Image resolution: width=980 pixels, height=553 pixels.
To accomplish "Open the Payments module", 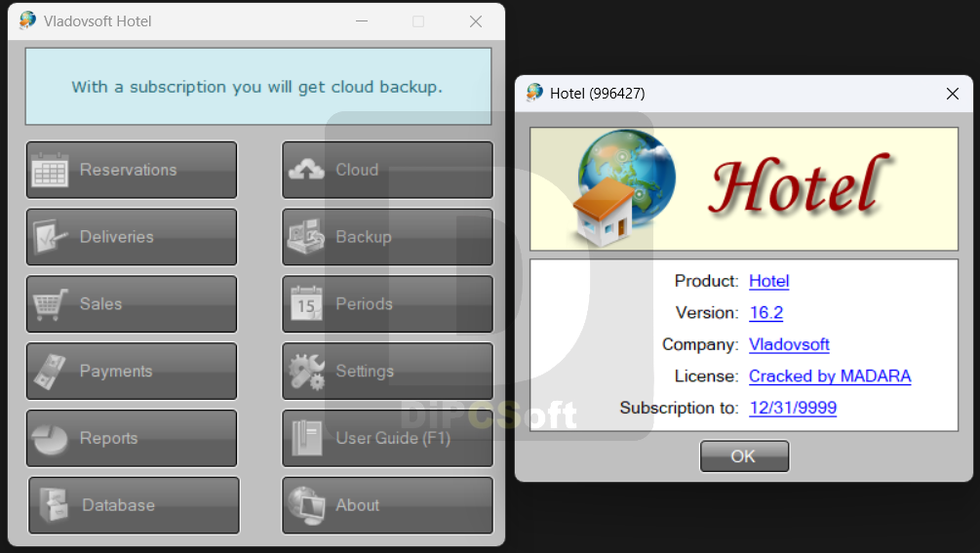I will [x=132, y=372].
